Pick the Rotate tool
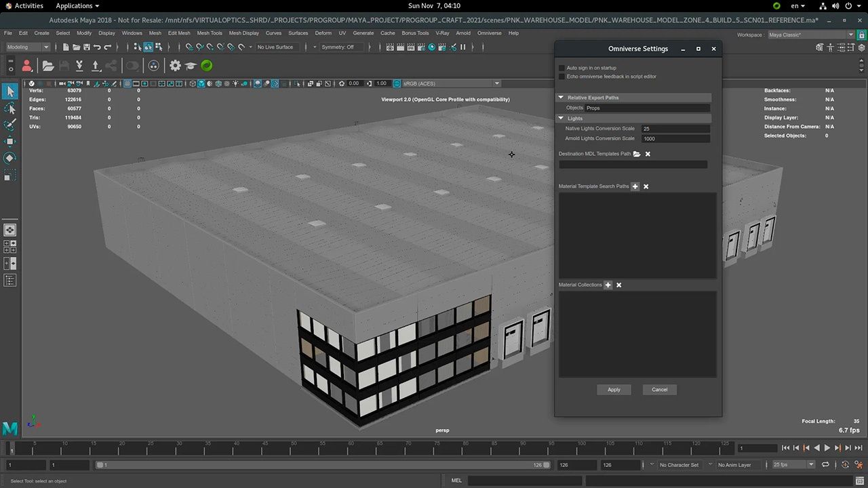 tap(10, 158)
